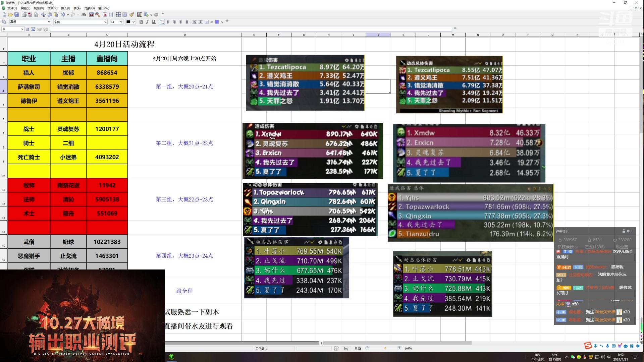The width and height of the screenshot is (644, 362).
Task: Click the Open folder icon
Action: [10, 15]
